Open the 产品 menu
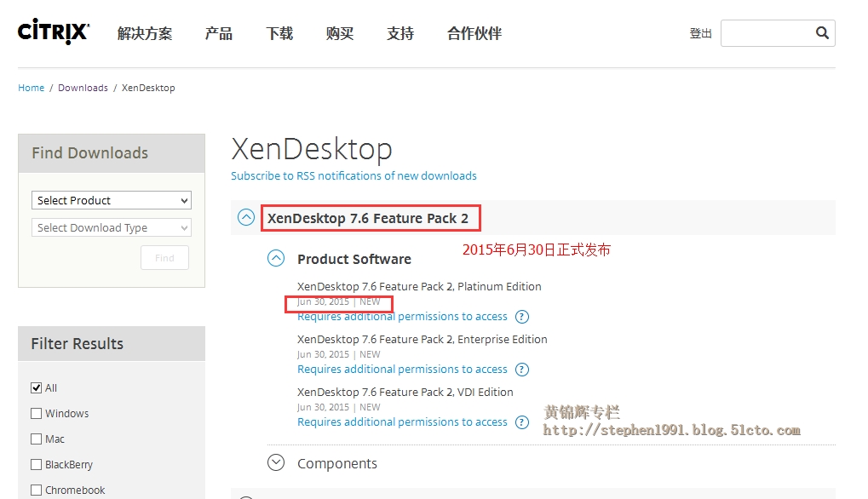Viewport: 868px width, 499px height. pyautogui.click(x=219, y=34)
